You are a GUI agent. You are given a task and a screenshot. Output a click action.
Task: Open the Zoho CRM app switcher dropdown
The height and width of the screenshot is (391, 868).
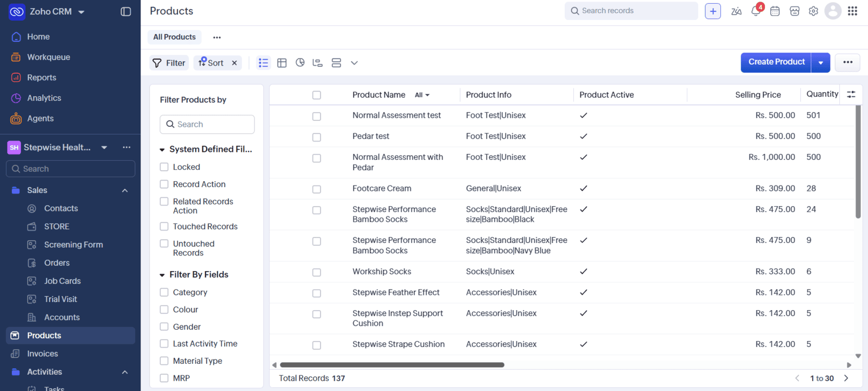[x=81, y=12]
